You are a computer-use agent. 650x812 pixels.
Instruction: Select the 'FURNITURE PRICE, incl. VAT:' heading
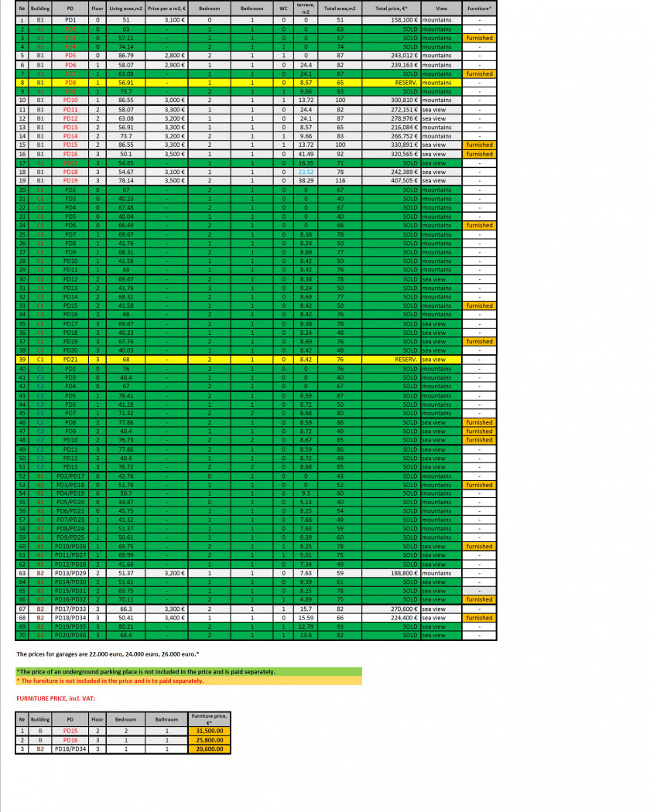tap(56, 698)
